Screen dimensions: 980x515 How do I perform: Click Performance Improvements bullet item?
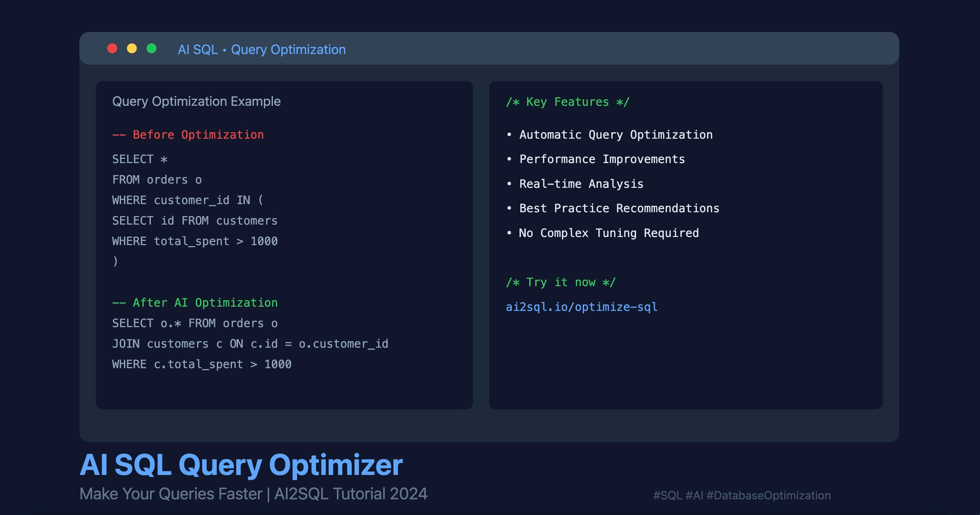[602, 159]
